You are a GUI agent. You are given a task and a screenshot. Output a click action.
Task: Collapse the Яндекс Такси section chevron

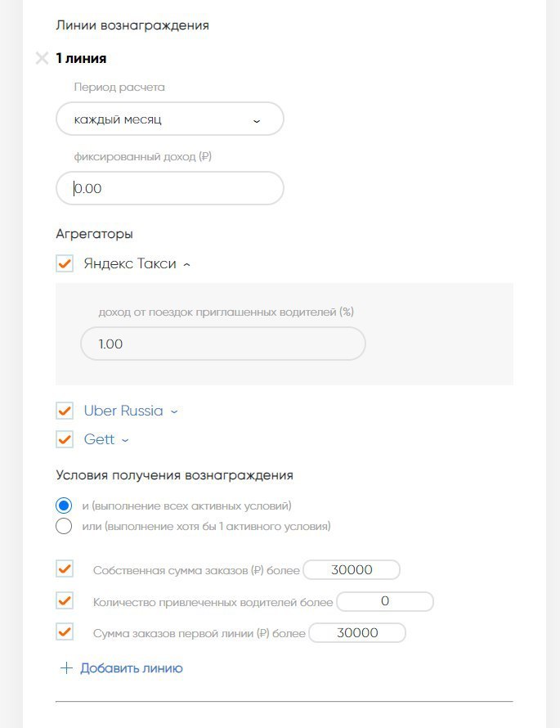pyautogui.click(x=187, y=264)
